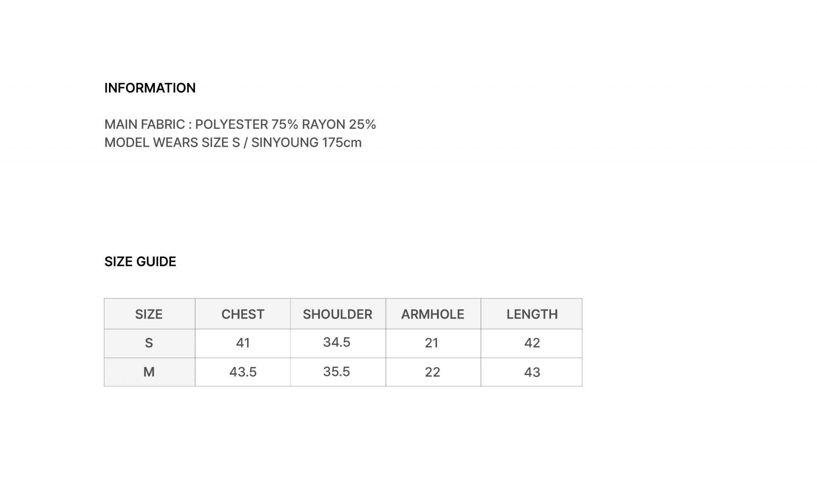Click the INFORMATION heading
Viewport: 817px width, 504px height.
[x=150, y=88]
